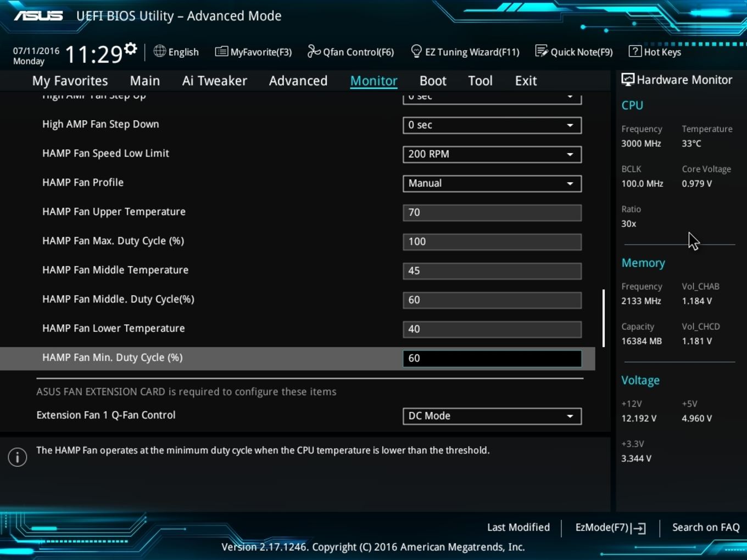Click the info icon beside help text

click(18, 457)
